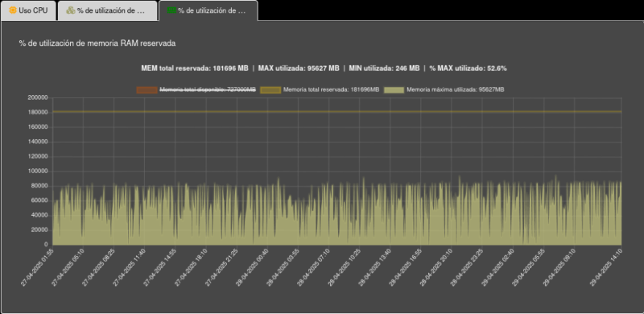Viewport: 644px width, 314px height.
Task: Click the pale olive máxima utilizada swatch
Action: click(394, 90)
